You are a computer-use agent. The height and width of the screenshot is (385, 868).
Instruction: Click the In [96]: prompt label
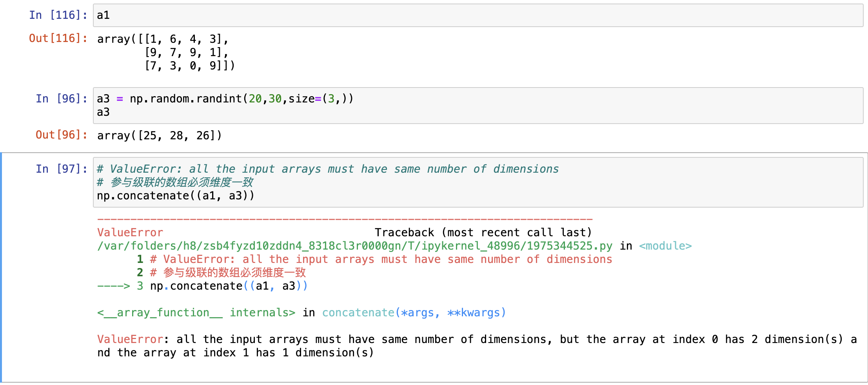coord(62,99)
